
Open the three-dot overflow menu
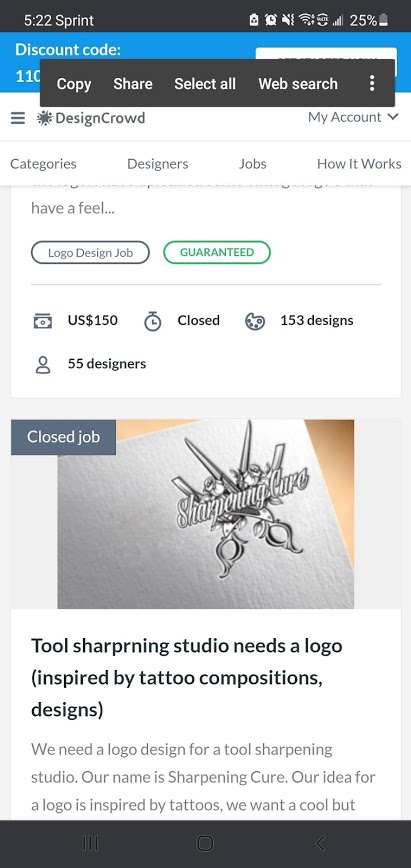pyautogui.click(x=372, y=84)
